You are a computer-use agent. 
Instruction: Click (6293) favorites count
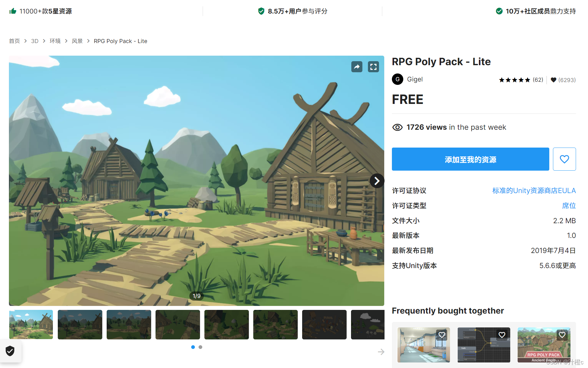pos(567,80)
